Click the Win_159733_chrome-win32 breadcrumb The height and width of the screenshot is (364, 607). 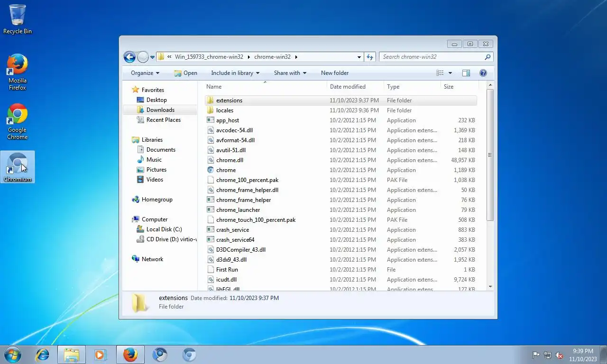click(x=209, y=57)
